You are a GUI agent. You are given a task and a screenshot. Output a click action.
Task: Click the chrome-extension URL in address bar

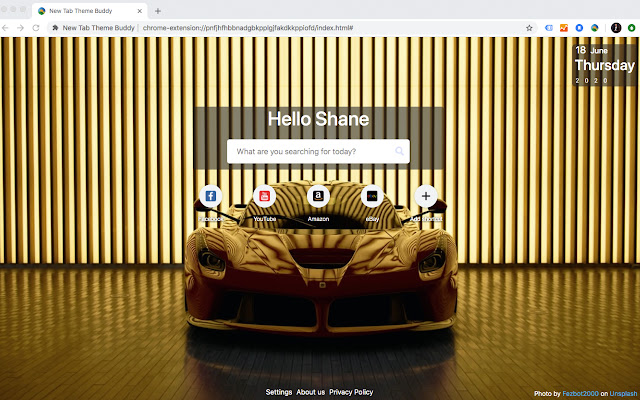pos(248,28)
